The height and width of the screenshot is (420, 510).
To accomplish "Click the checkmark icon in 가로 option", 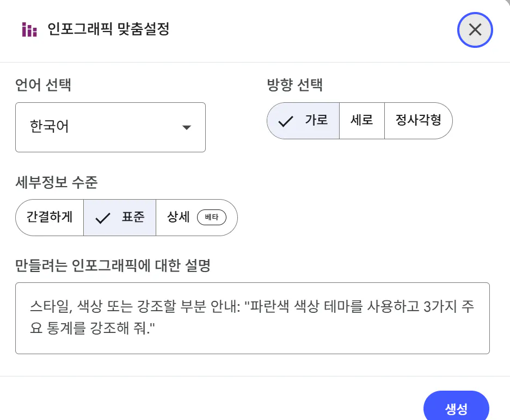I will click(x=286, y=121).
